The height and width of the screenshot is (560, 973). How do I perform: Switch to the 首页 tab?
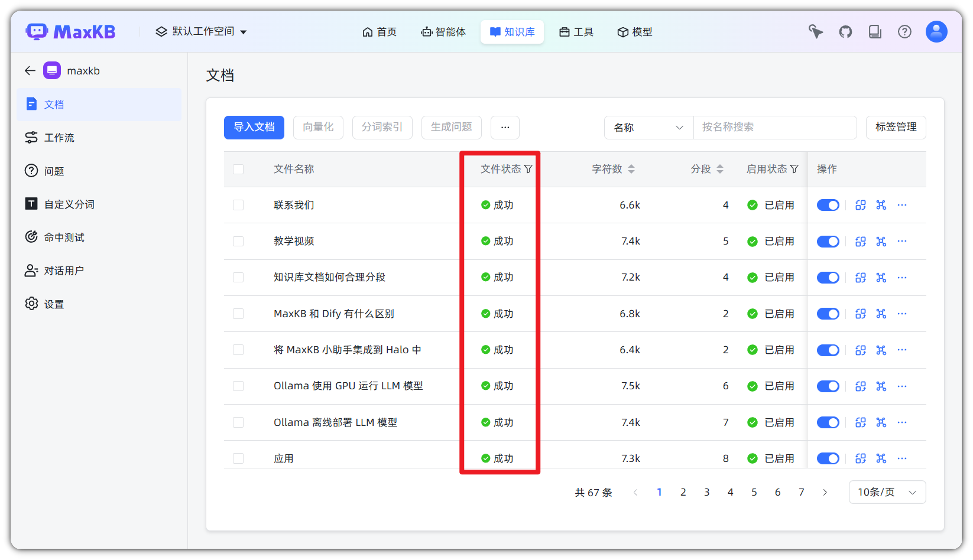coord(380,32)
